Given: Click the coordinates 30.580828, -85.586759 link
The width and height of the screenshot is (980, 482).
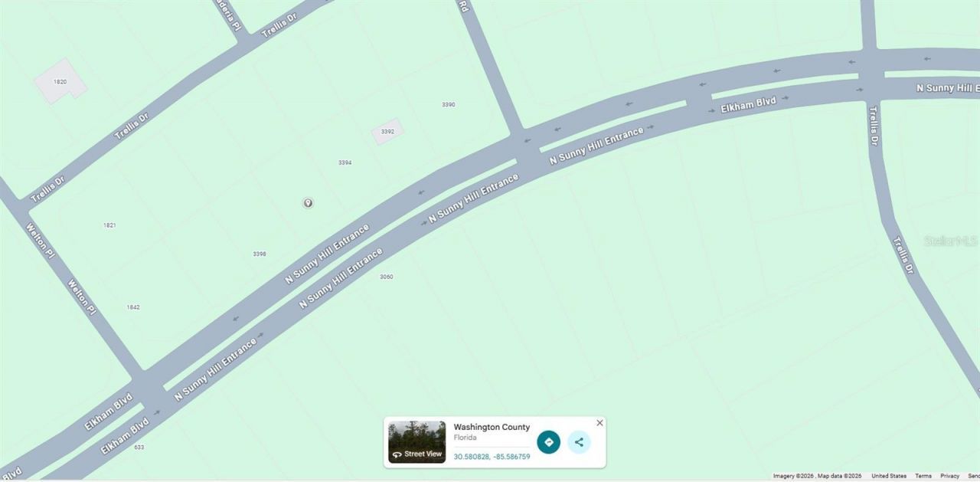Looking at the screenshot, I should (x=492, y=457).
